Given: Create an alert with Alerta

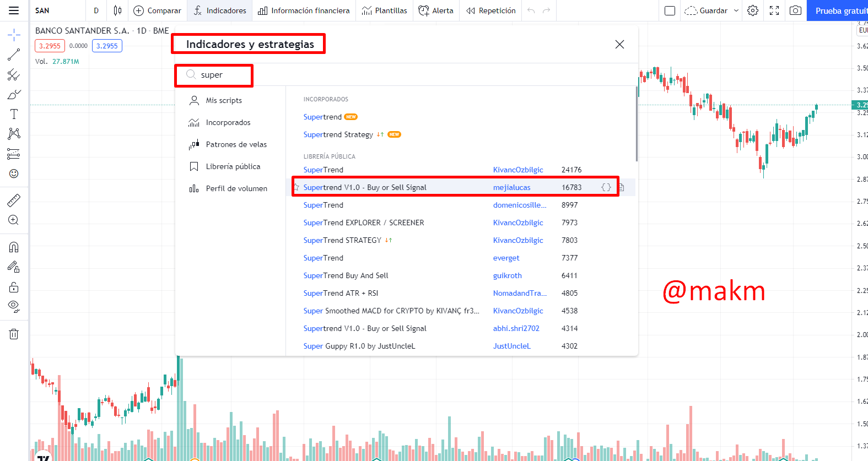Looking at the screenshot, I should pyautogui.click(x=436, y=10).
